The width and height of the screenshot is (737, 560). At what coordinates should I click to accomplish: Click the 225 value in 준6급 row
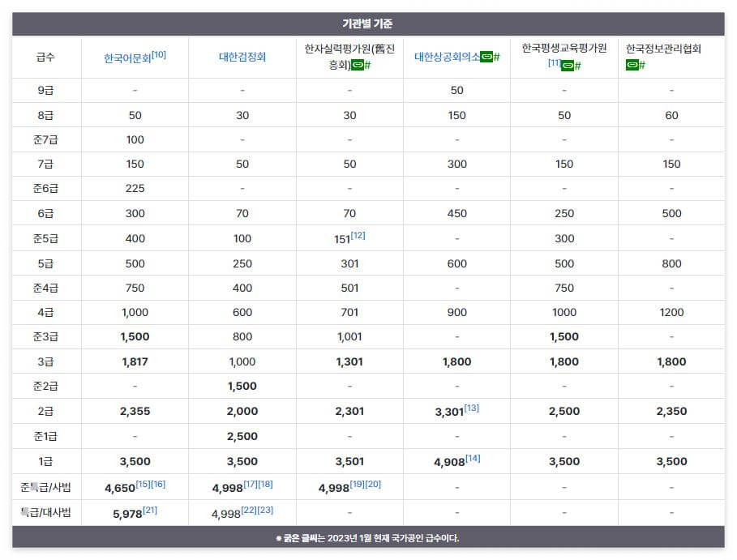coord(135,188)
